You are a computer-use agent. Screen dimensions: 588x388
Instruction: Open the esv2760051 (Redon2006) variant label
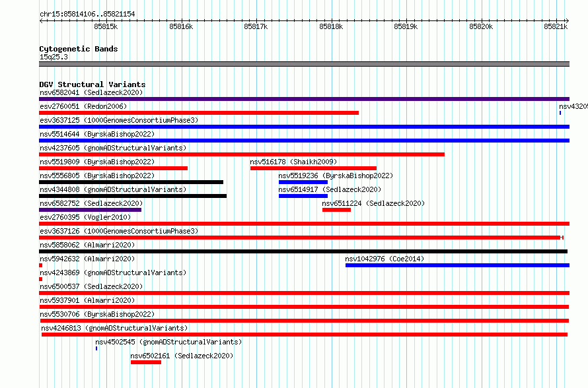[83, 106]
